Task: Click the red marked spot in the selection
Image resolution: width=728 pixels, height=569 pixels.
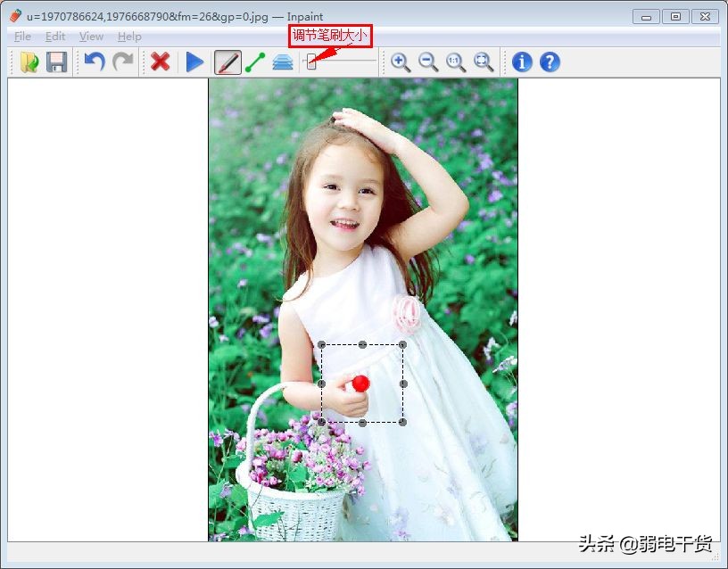Action: point(360,383)
